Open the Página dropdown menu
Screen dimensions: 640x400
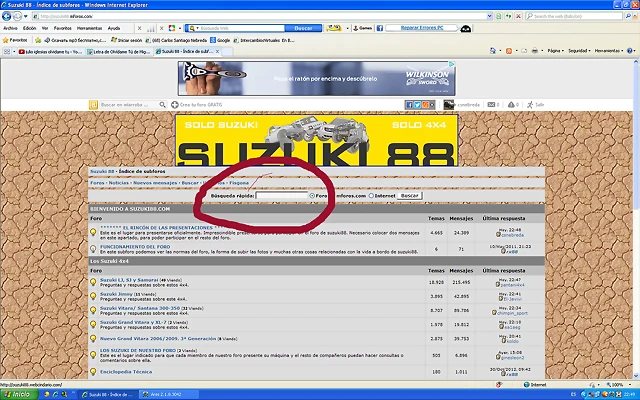555,51
